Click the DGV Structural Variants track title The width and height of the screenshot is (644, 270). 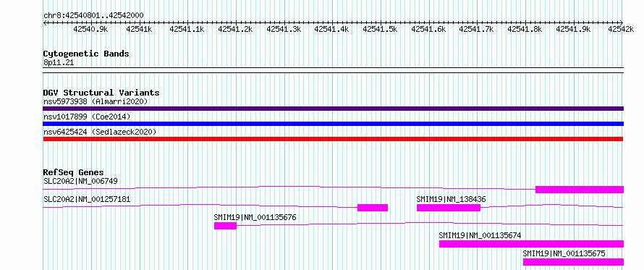[x=101, y=93]
